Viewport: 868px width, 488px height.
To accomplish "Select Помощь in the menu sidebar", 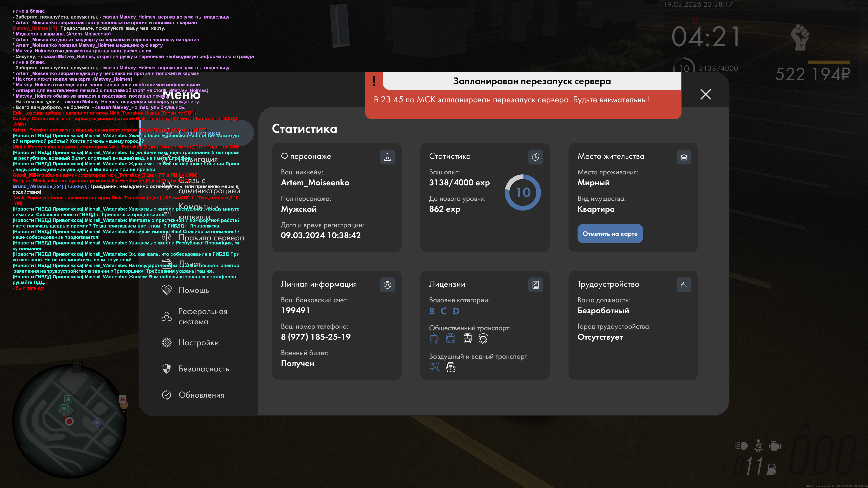I will tap(193, 290).
